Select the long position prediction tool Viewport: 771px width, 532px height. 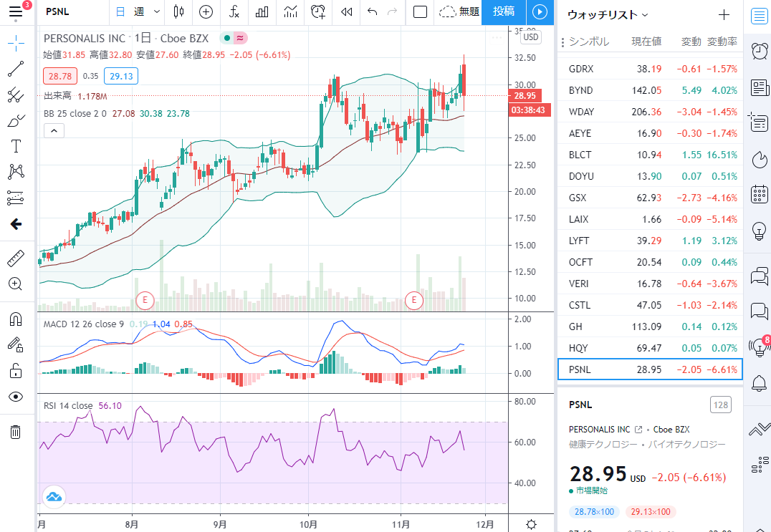click(x=16, y=198)
